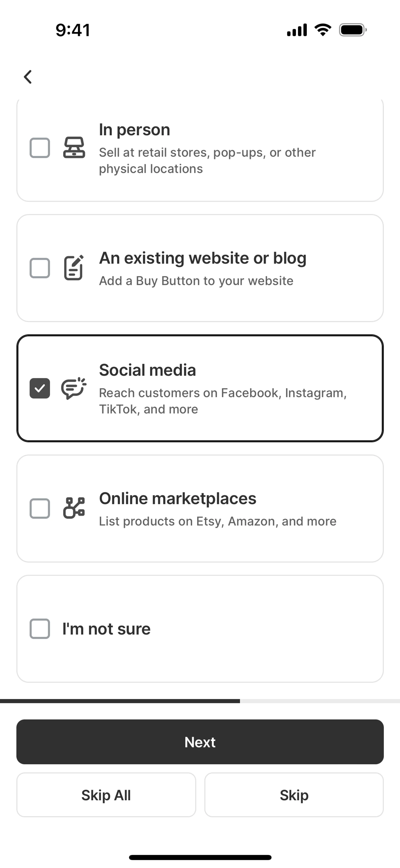
Task: Check the In person checkbox
Action: [40, 148]
